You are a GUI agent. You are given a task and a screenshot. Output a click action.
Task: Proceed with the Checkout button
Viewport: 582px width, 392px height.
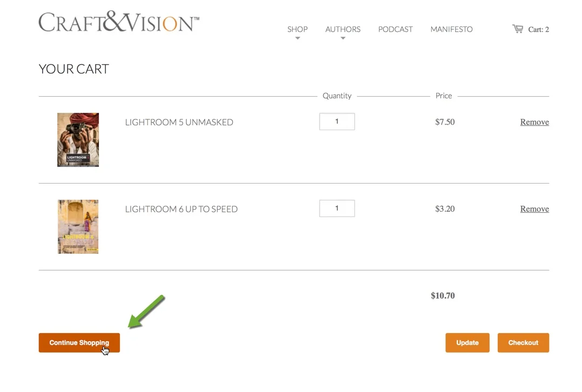click(x=523, y=343)
